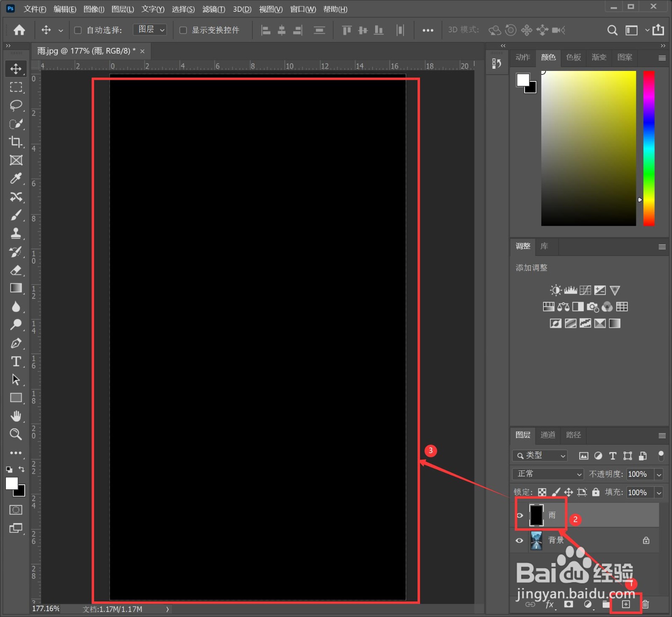Click the foreground color swatch in toolbox
Screen dimensions: 672x617
tap(11, 484)
